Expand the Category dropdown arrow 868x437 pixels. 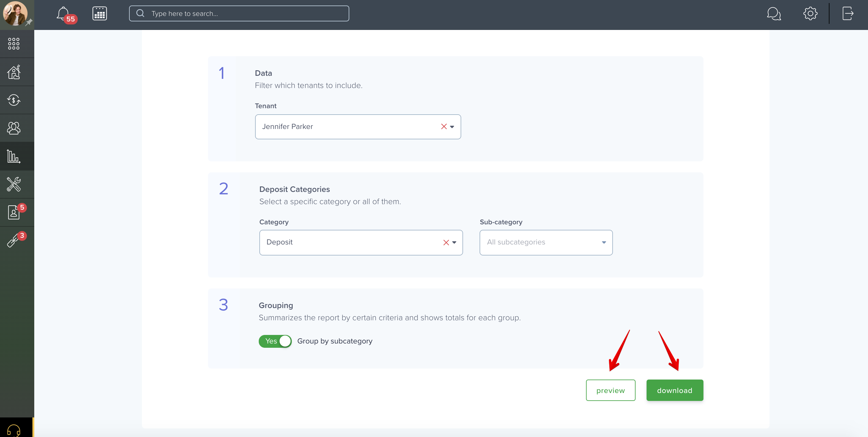454,242
